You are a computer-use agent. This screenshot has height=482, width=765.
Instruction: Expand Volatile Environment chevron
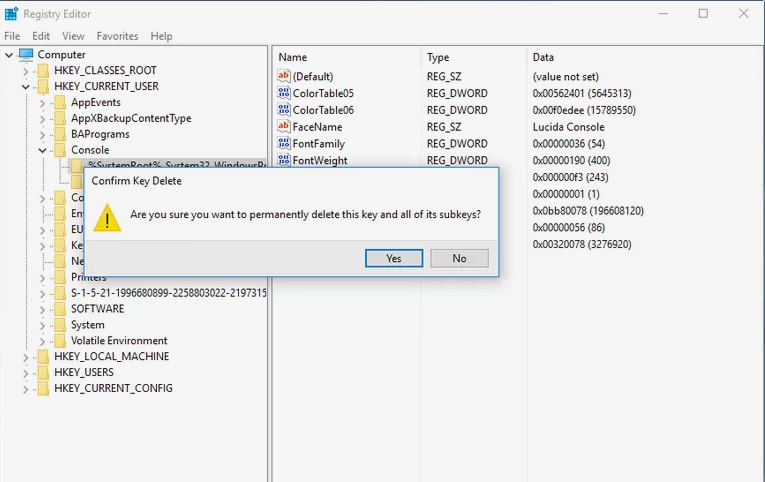pyautogui.click(x=42, y=341)
